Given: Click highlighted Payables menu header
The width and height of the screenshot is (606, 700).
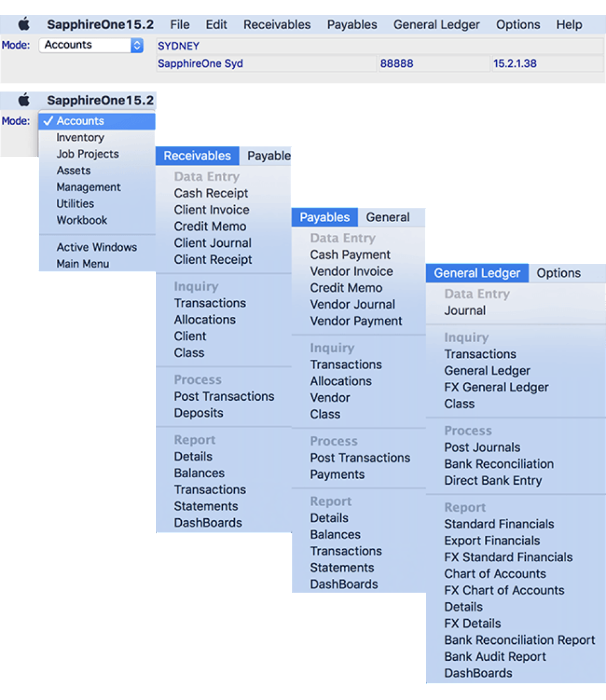Looking at the screenshot, I should click(x=324, y=217).
